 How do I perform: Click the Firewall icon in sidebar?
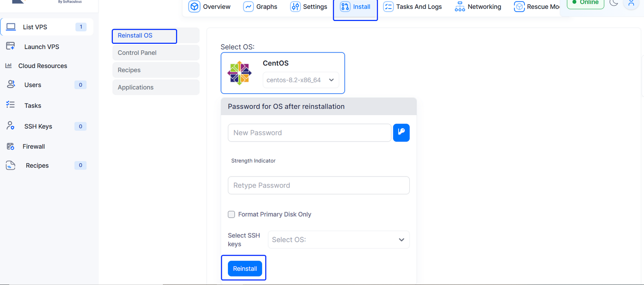10,146
